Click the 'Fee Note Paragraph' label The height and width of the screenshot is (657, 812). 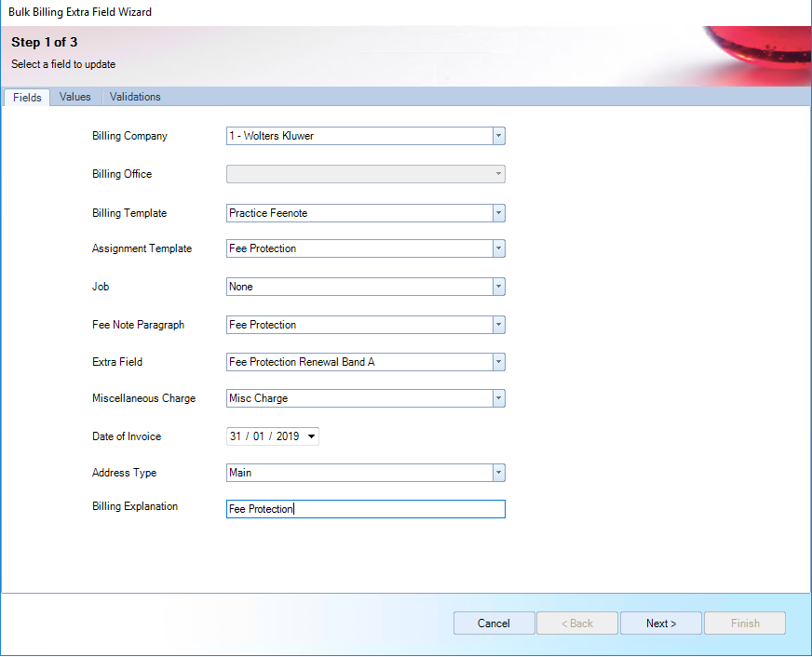pyautogui.click(x=138, y=325)
